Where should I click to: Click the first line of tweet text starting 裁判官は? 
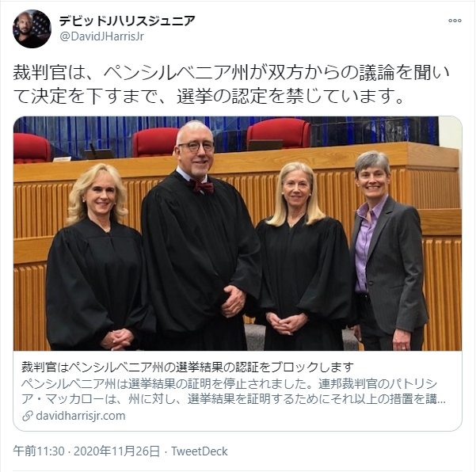[x=230, y=73]
